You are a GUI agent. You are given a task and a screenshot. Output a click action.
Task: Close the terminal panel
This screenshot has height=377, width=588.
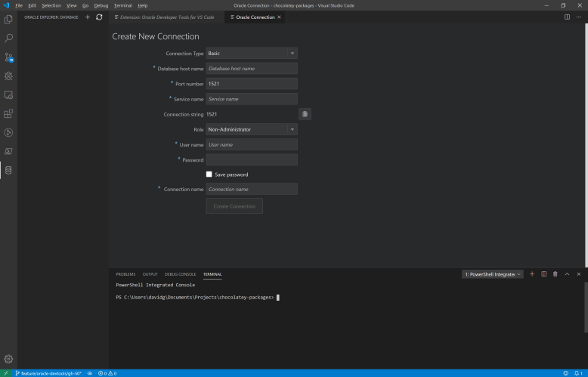click(579, 274)
